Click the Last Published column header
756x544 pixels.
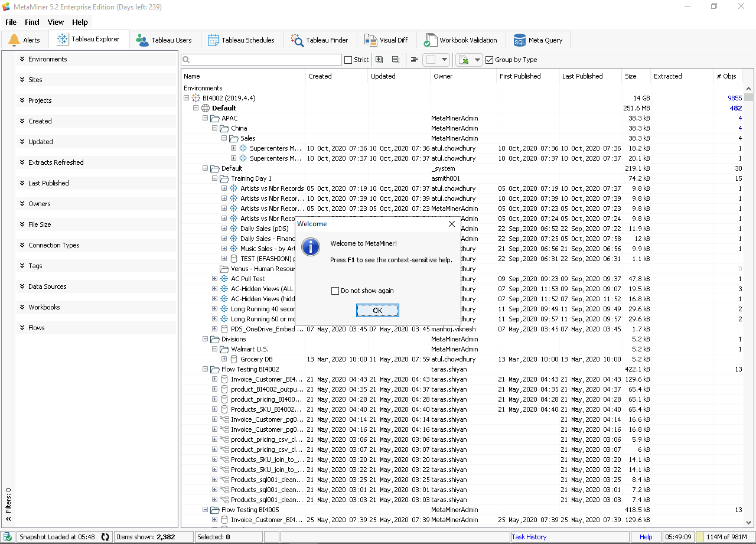pos(591,76)
